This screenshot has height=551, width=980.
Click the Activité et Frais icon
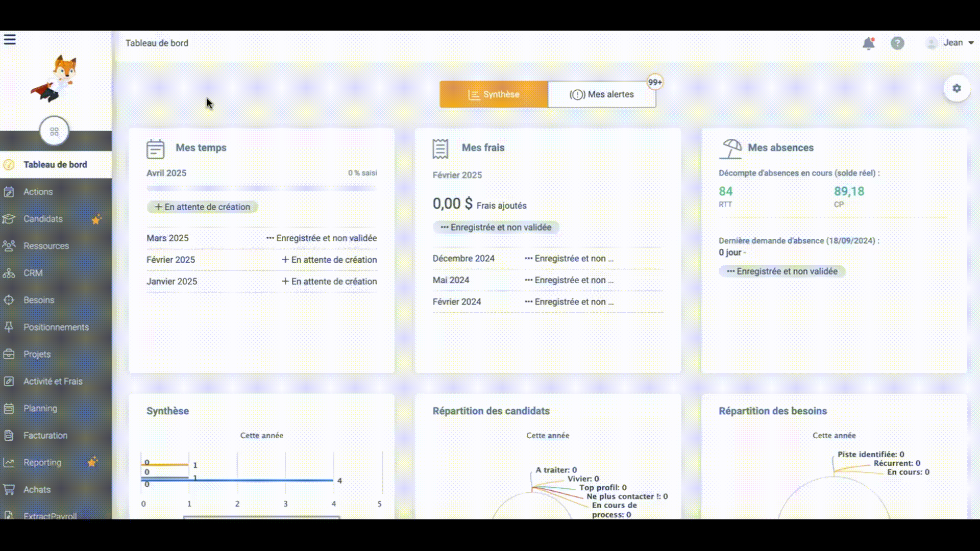[9, 381]
